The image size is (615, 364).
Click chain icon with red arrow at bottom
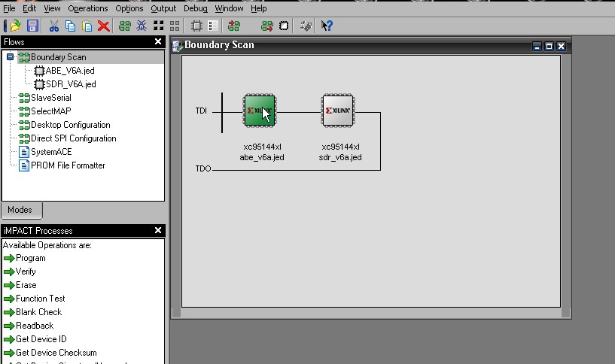coord(267,26)
